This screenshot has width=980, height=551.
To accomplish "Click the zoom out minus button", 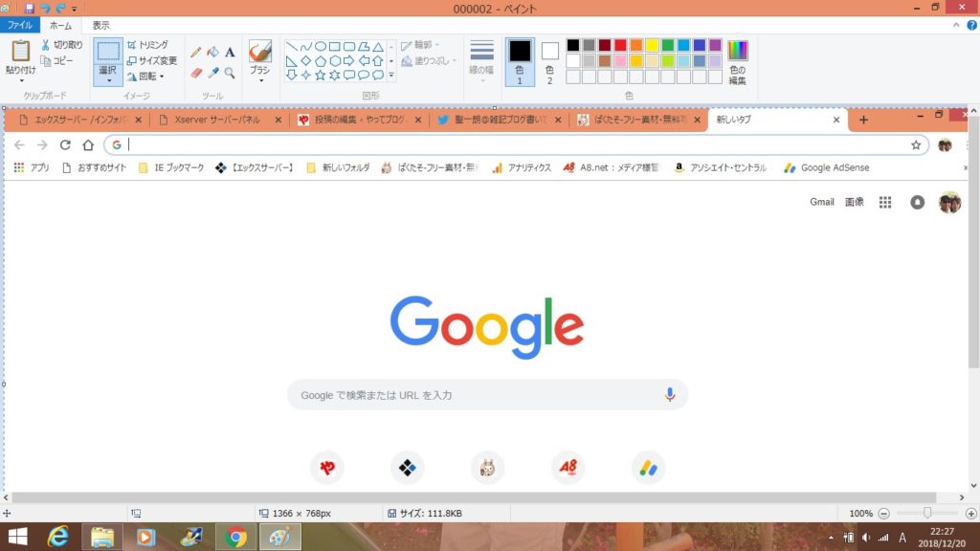I will pos(883,513).
